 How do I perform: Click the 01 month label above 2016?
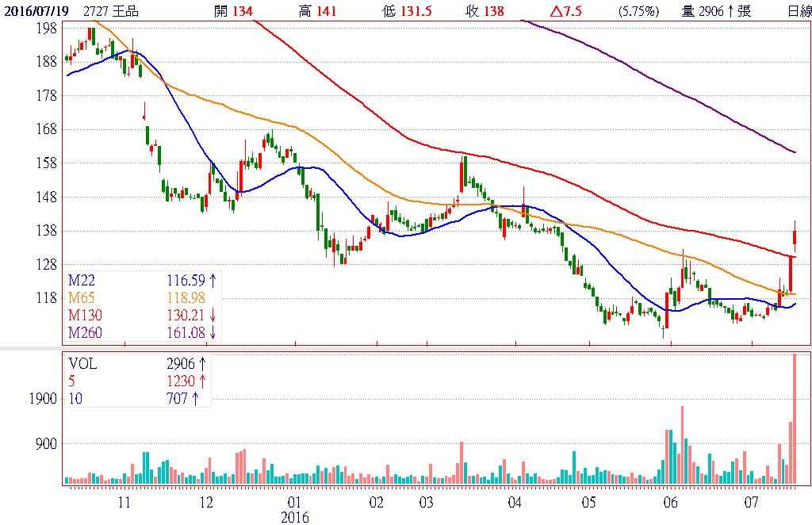(294, 503)
